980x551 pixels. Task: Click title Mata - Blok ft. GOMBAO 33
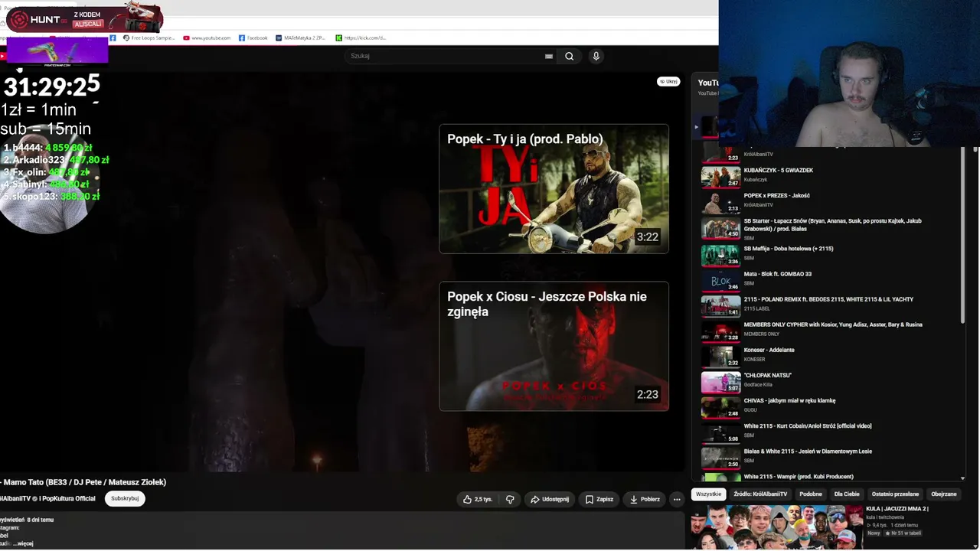coord(778,274)
